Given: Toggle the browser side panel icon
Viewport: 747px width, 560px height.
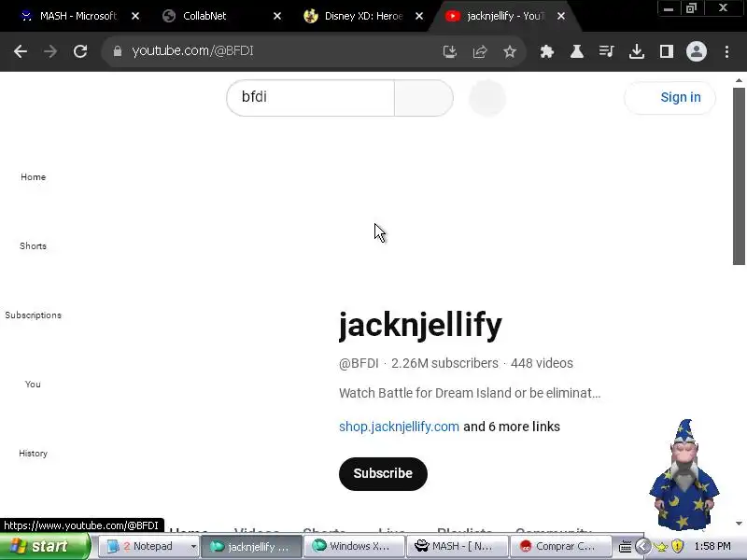Looking at the screenshot, I should (667, 51).
